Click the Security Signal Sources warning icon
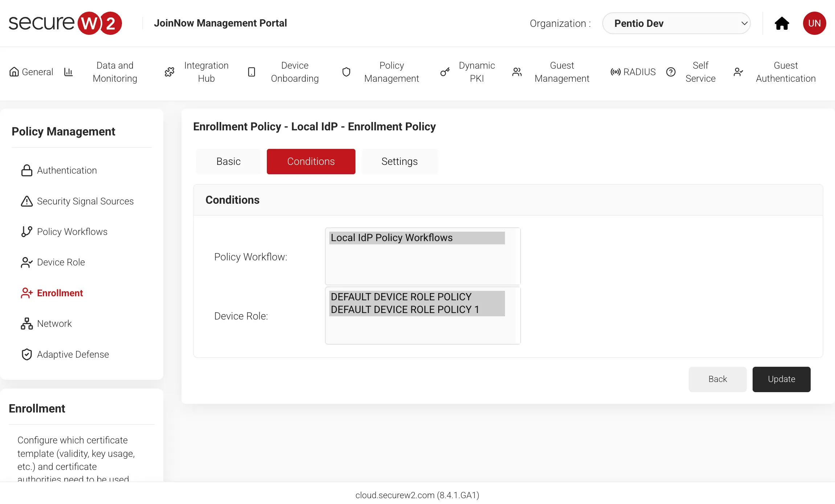The width and height of the screenshot is (835, 504). coord(27,201)
